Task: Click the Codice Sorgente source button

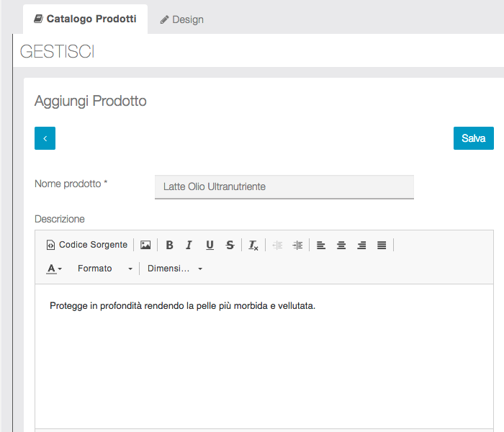Action: click(x=87, y=245)
